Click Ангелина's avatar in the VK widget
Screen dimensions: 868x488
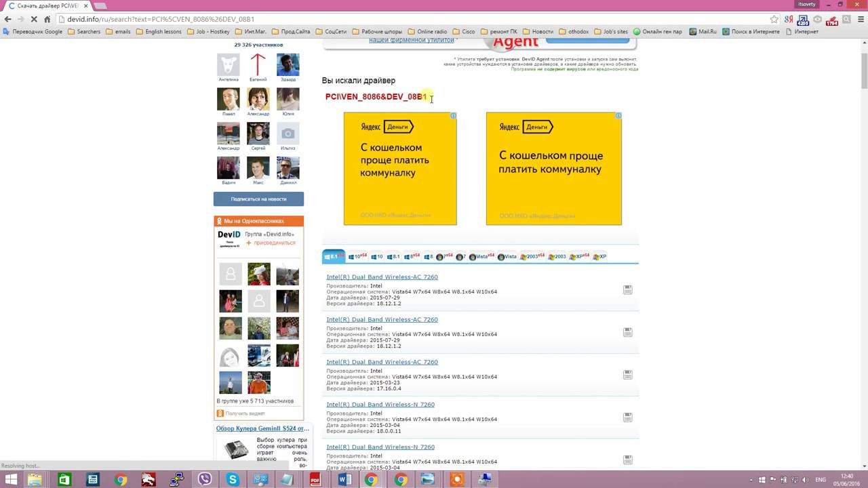coord(229,65)
